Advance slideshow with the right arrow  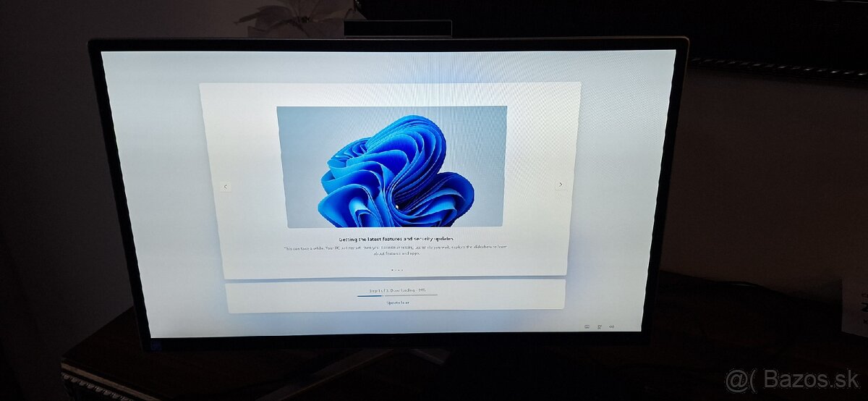(x=561, y=185)
